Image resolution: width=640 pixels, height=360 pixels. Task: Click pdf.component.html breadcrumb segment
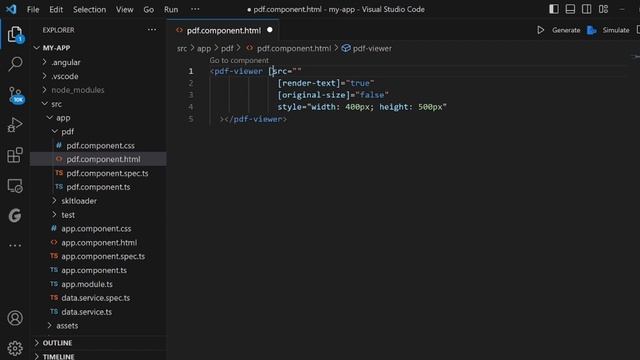294,48
